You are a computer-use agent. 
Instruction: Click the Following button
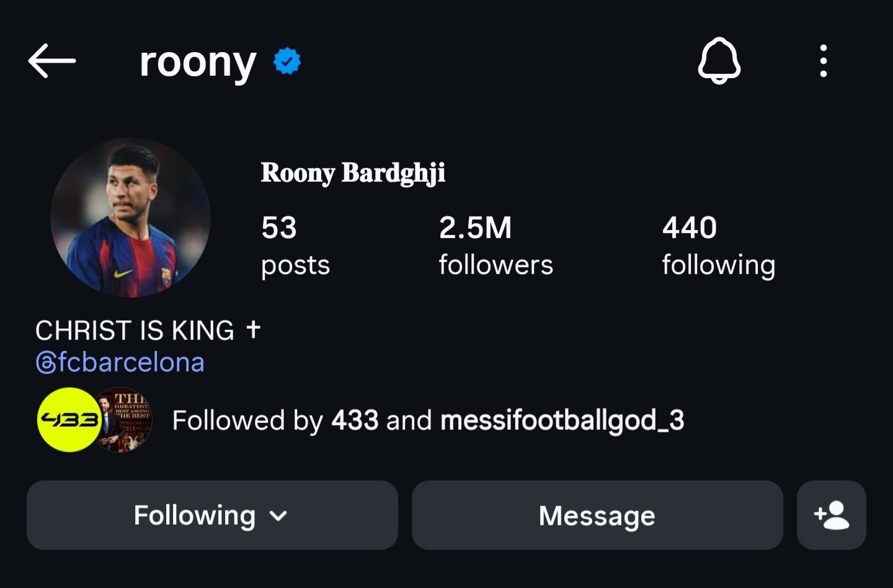[193, 515]
